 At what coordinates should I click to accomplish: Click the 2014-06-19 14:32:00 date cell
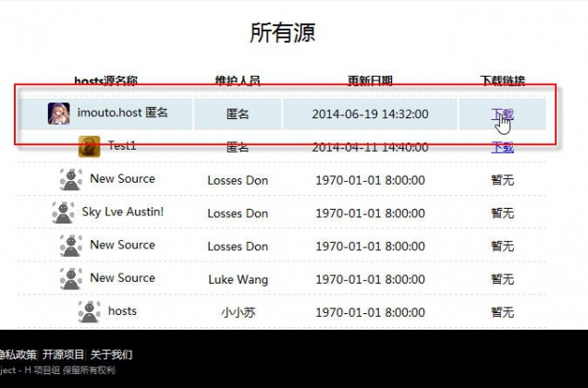tap(370, 114)
